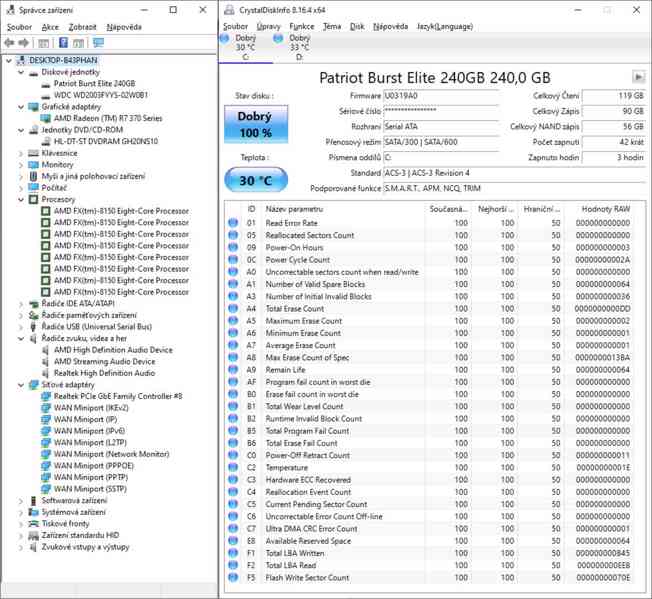
Task: Open the Disk menu in CrystalDiskInfo
Action: (357, 26)
